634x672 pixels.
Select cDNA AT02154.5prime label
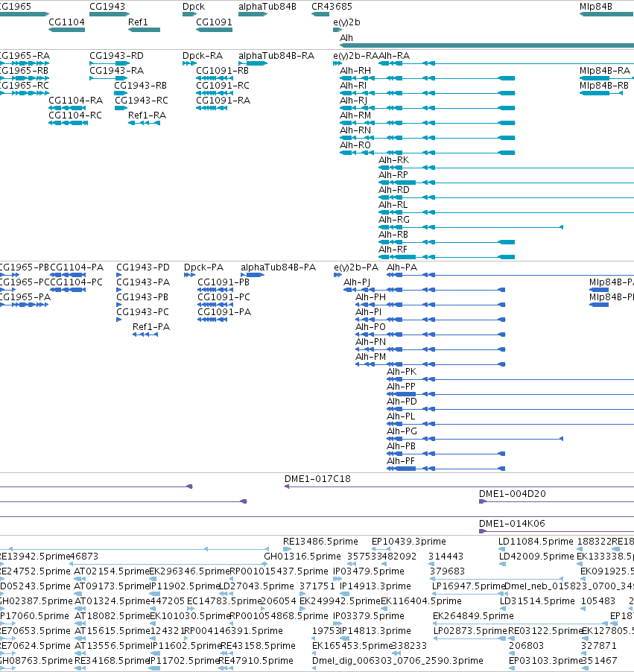(x=111, y=571)
